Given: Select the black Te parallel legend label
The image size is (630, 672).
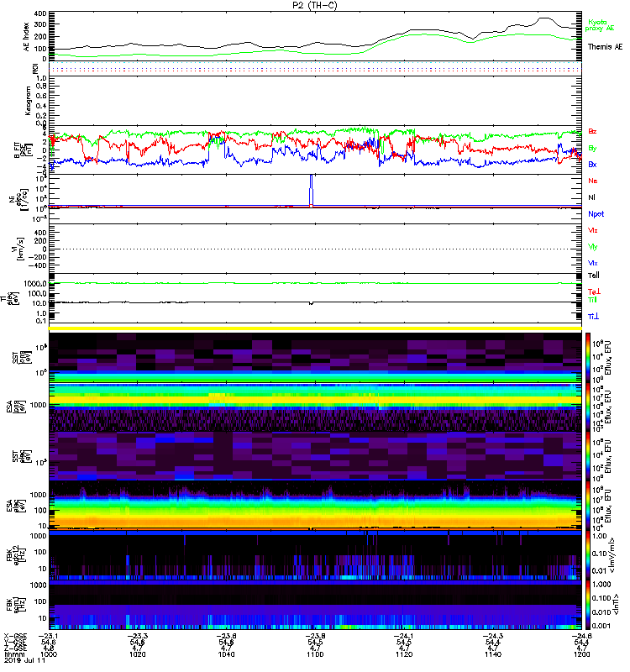Looking at the screenshot, I should 593,276.
